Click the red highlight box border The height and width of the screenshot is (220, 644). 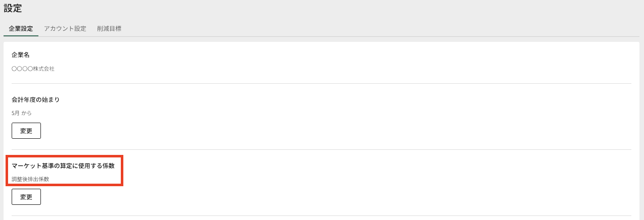tap(122, 171)
